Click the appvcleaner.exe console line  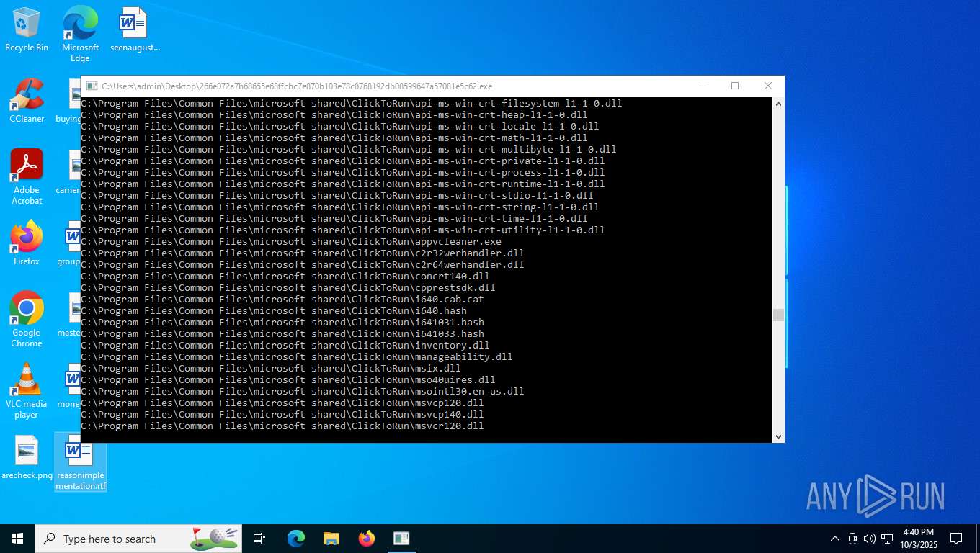pyautogui.click(x=291, y=242)
